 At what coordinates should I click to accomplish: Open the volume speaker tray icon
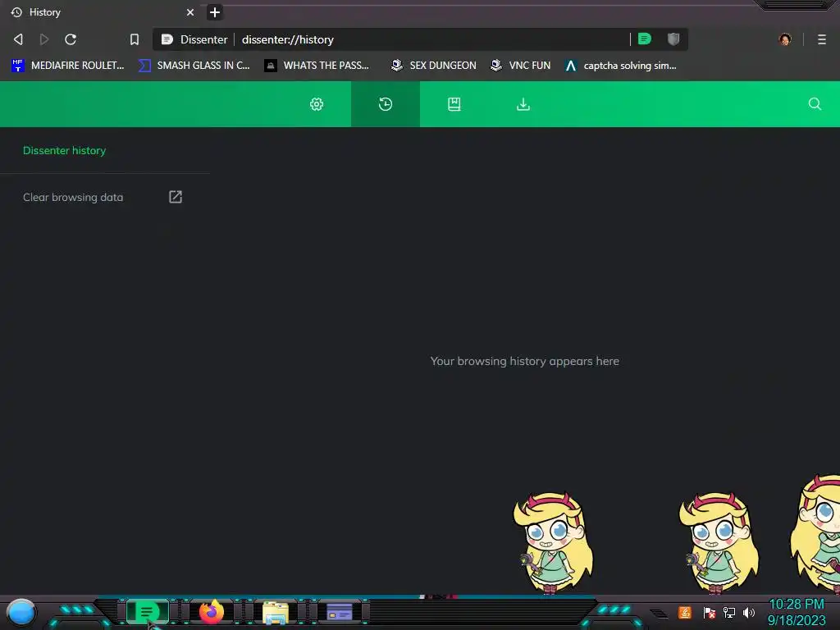[749, 612]
